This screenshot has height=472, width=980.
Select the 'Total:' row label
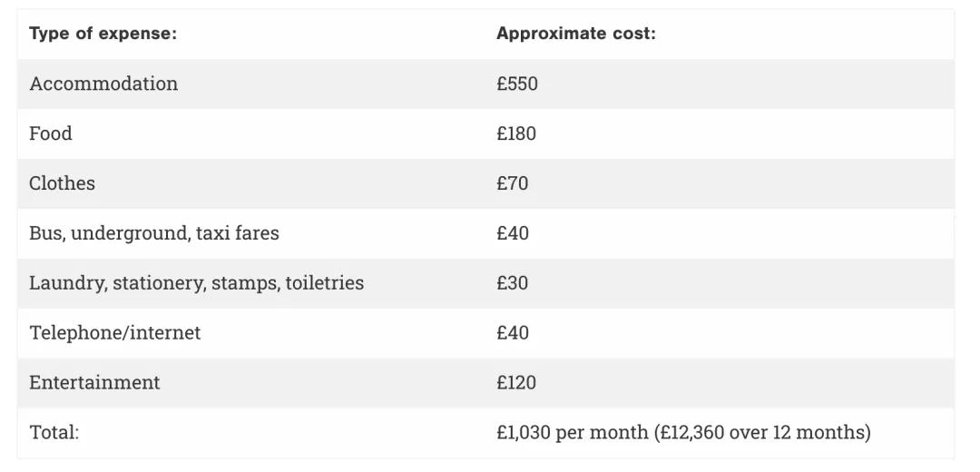point(54,433)
